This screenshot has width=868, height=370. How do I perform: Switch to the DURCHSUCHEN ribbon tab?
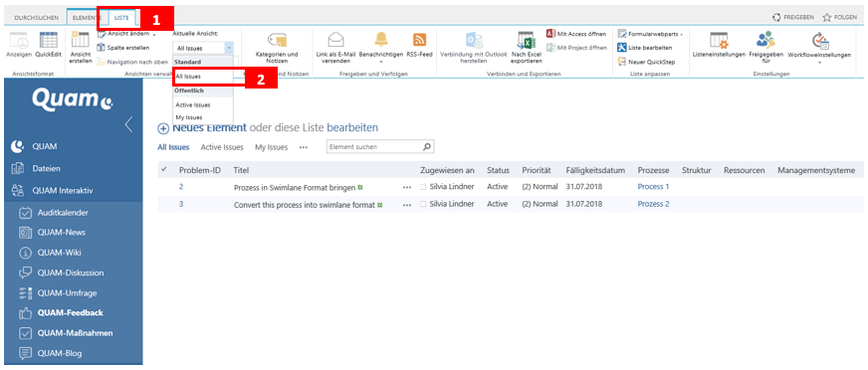37,18
